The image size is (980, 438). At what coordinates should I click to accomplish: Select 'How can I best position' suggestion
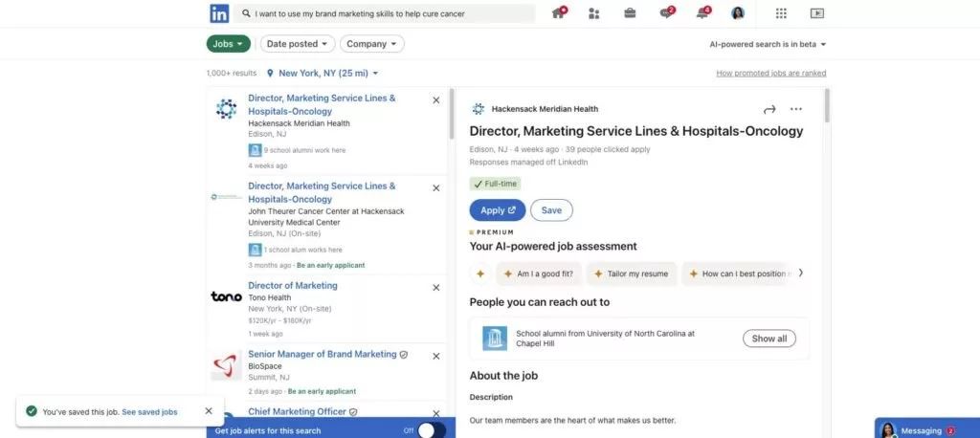[738, 274]
